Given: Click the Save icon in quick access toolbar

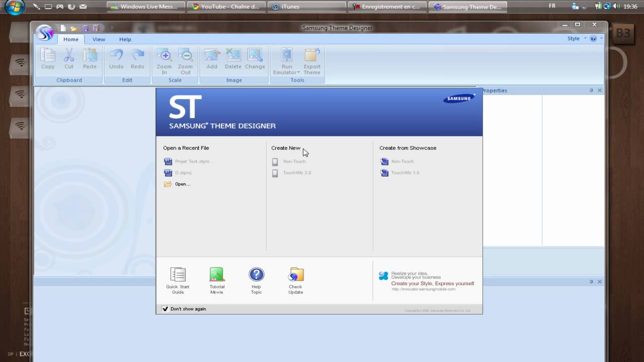Looking at the screenshot, I should click(85, 28).
